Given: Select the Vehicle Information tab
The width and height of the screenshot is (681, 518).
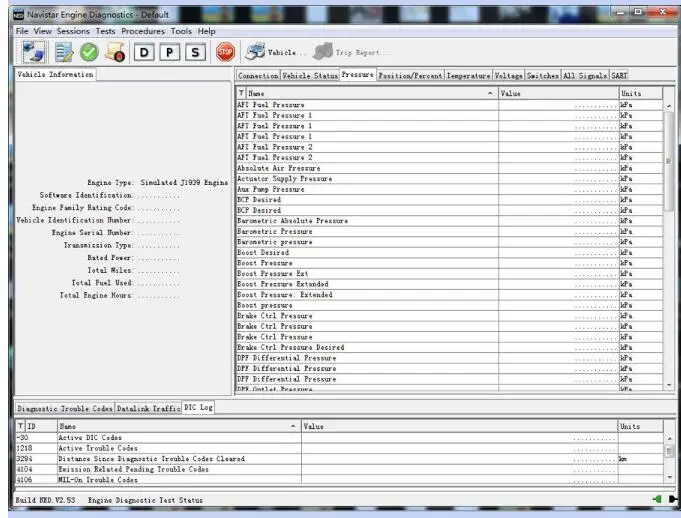Looking at the screenshot, I should (x=55, y=75).
